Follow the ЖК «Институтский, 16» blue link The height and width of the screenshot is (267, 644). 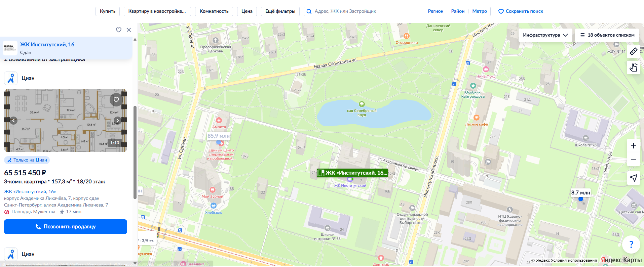[30, 191]
